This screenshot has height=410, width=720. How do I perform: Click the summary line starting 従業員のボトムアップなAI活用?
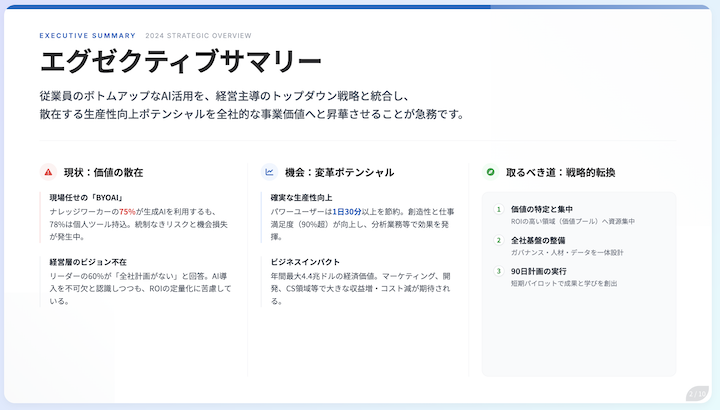click(224, 96)
